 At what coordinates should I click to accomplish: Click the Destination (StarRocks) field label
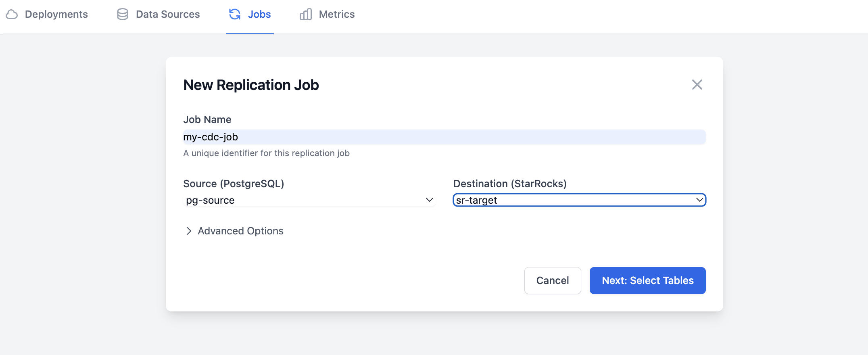510,184
